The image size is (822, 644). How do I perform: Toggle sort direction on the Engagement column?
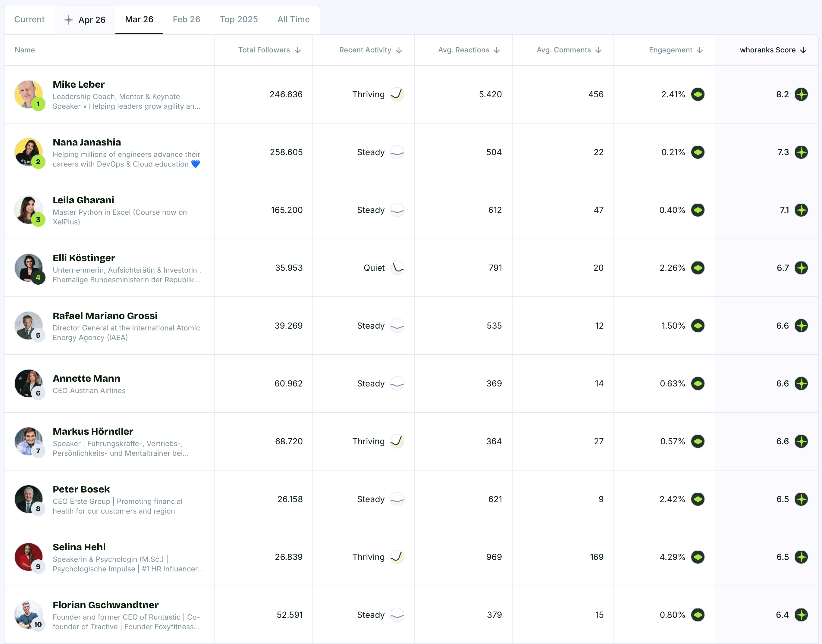(x=700, y=50)
